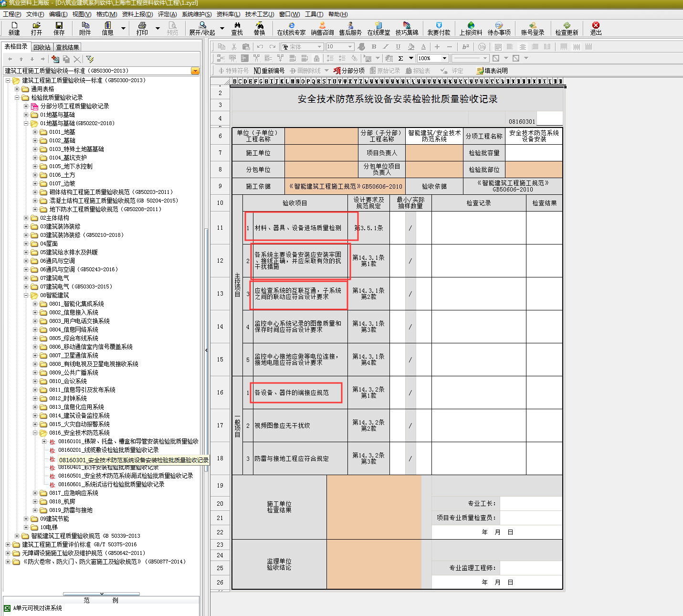The image size is (683, 616).
Task: Click the Sigma sum icon
Action: coord(400,58)
